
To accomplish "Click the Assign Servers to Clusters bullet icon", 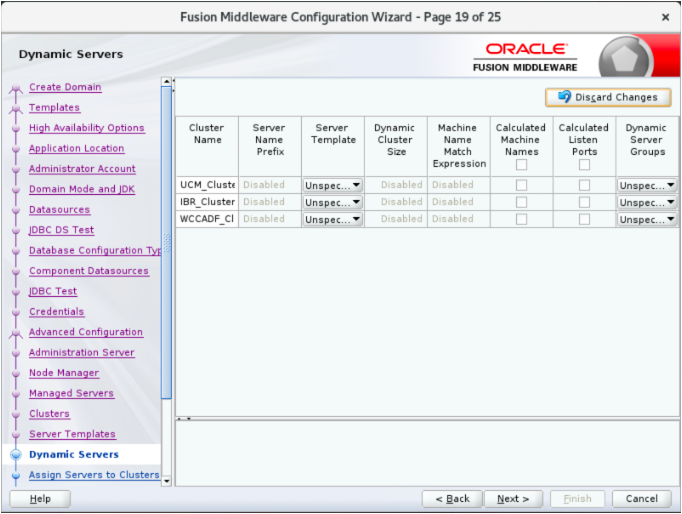I will pyautogui.click(x=16, y=475).
